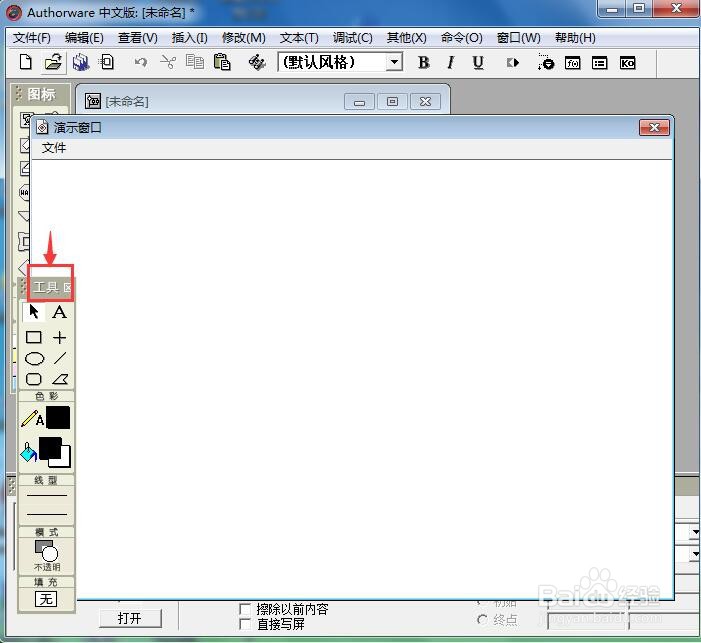Select the Polygon tool
The height and width of the screenshot is (643, 701).
click(x=60, y=379)
